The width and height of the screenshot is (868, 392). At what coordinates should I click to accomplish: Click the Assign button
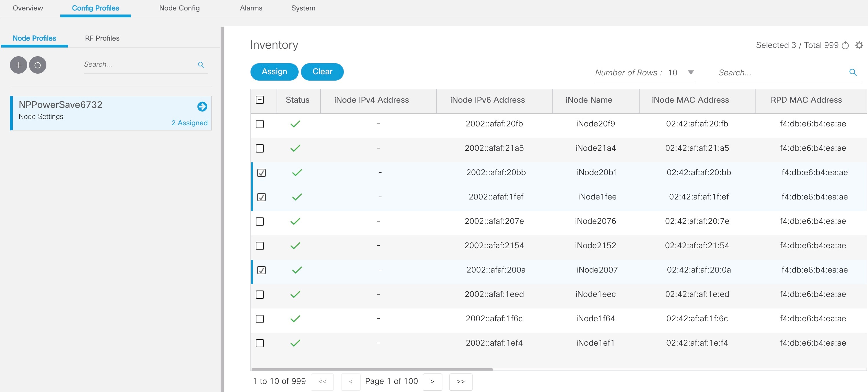(x=274, y=71)
